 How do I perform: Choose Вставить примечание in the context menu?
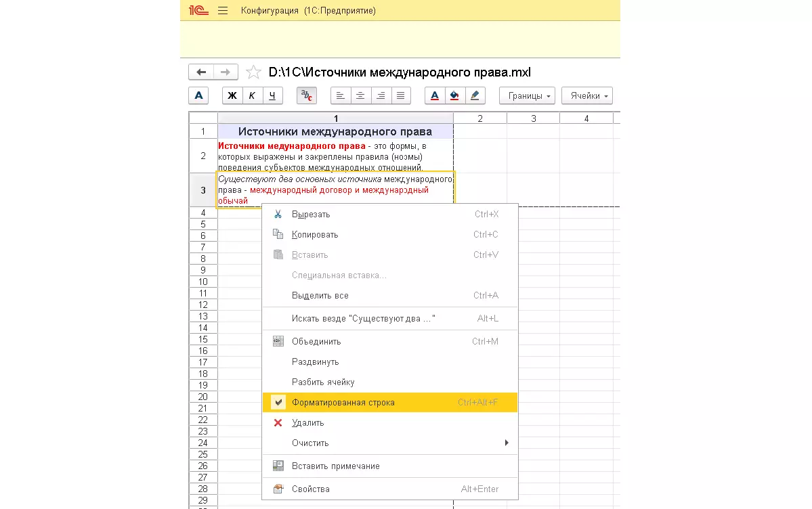point(390,466)
